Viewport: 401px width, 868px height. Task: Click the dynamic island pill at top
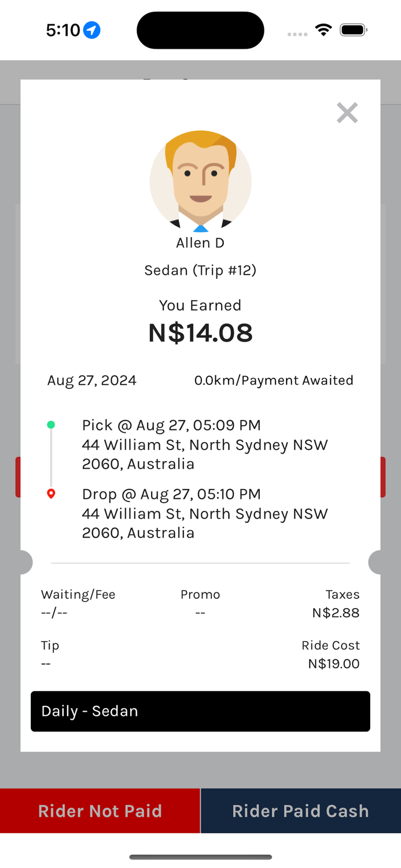[x=200, y=30]
